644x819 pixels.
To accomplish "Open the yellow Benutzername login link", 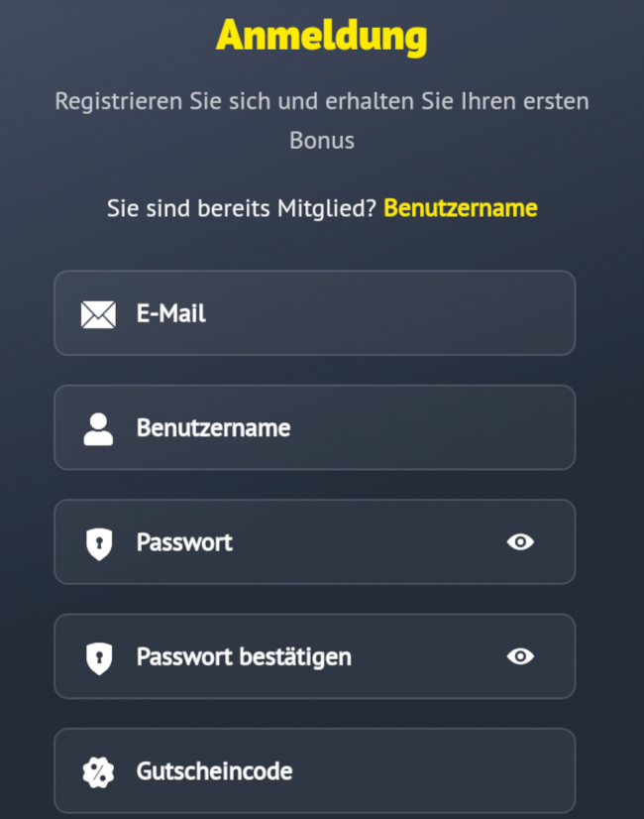I will coord(460,208).
